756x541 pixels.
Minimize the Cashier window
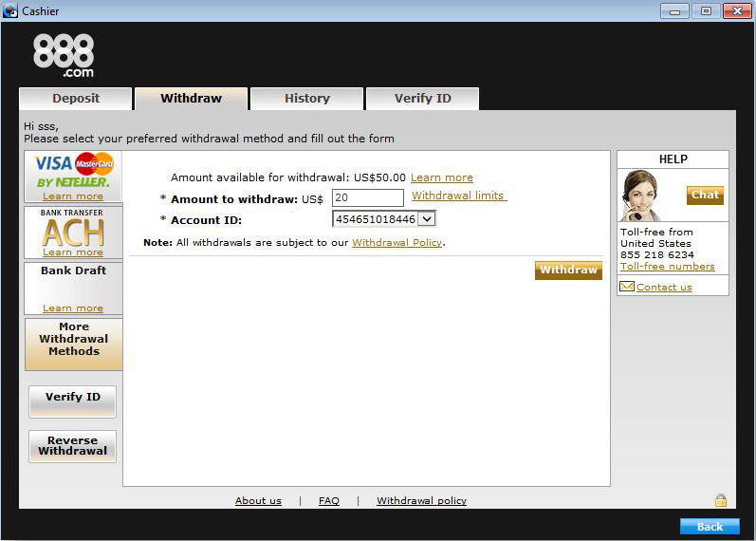click(674, 10)
